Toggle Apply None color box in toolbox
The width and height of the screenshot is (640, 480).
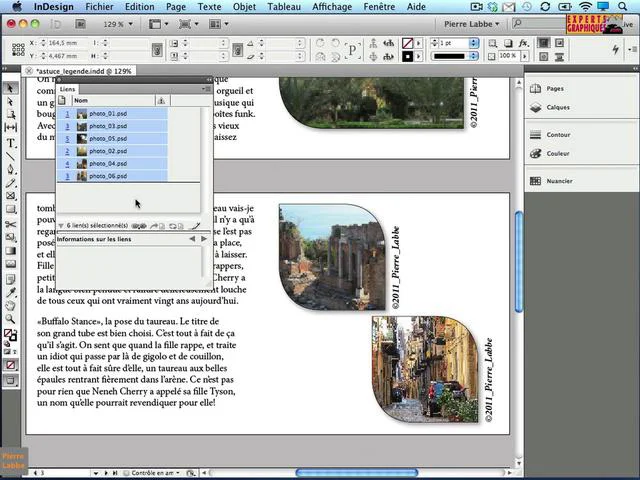11,365
